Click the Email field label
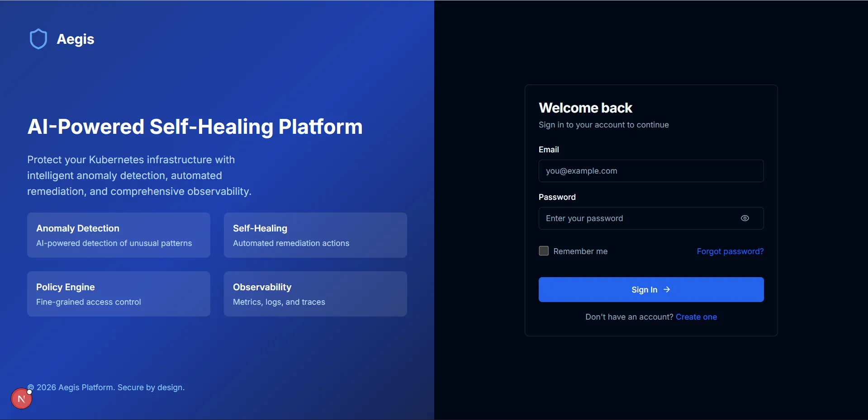This screenshot has height=420, width=868. (x=549, y=150)
